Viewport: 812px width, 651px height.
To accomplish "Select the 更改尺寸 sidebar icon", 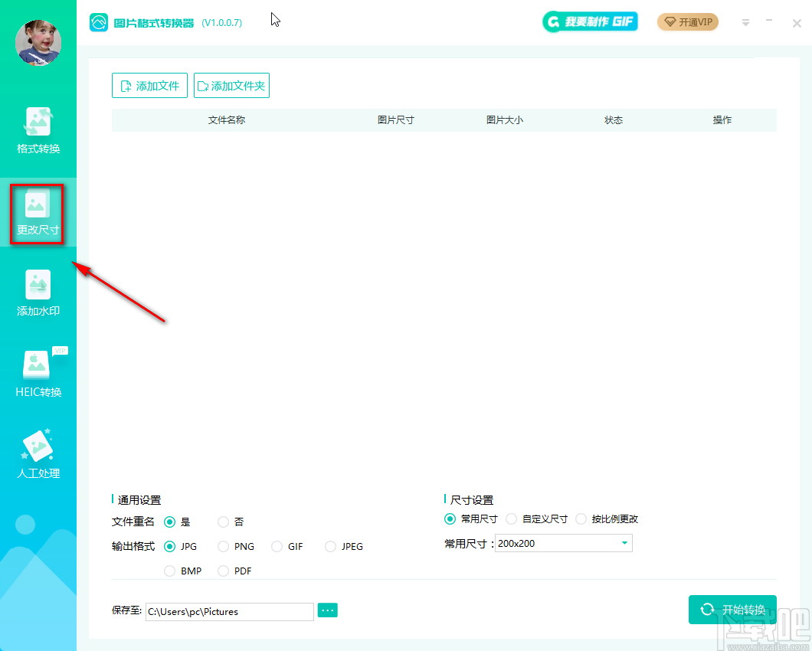I will [x=36, y=203].
